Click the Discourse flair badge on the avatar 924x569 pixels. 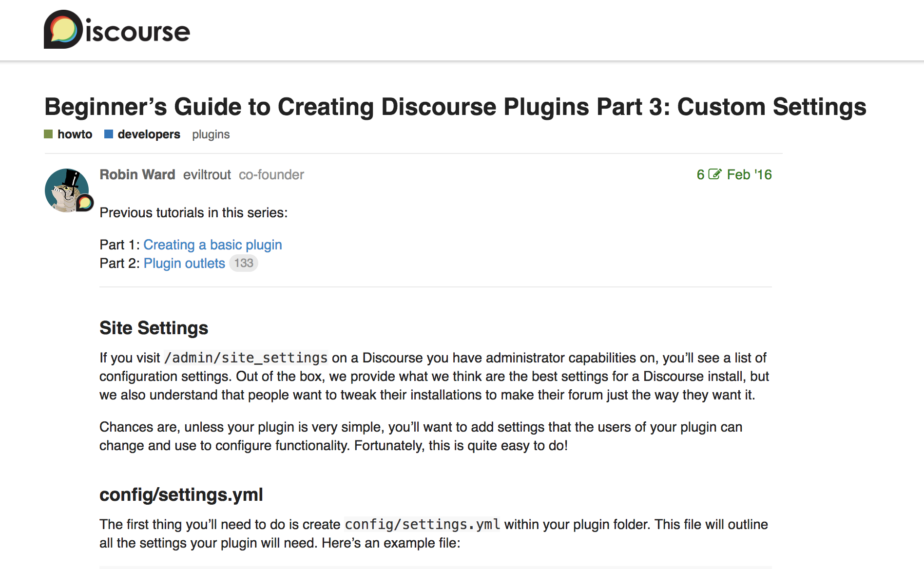85,202
